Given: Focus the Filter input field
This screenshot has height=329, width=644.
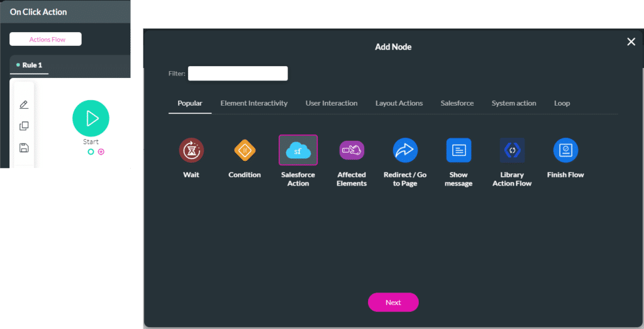Looking at the screenshot, I should click(238, 74).
